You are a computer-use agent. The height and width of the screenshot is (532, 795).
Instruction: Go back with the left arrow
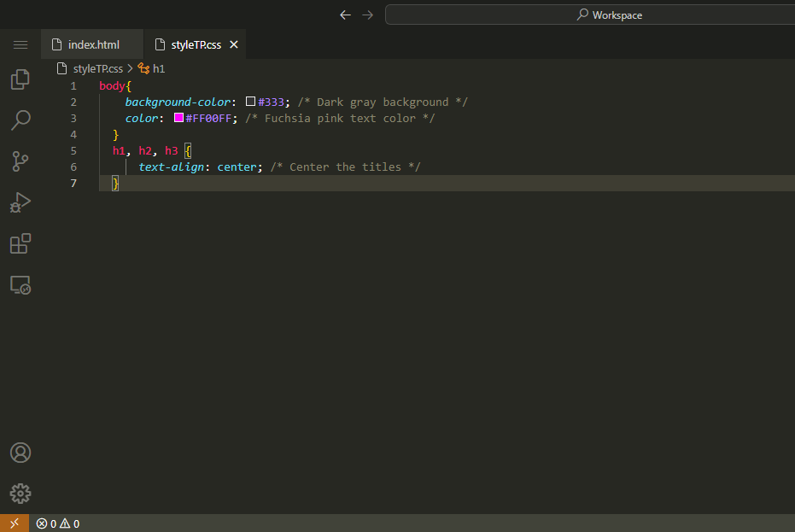point(345,15)
